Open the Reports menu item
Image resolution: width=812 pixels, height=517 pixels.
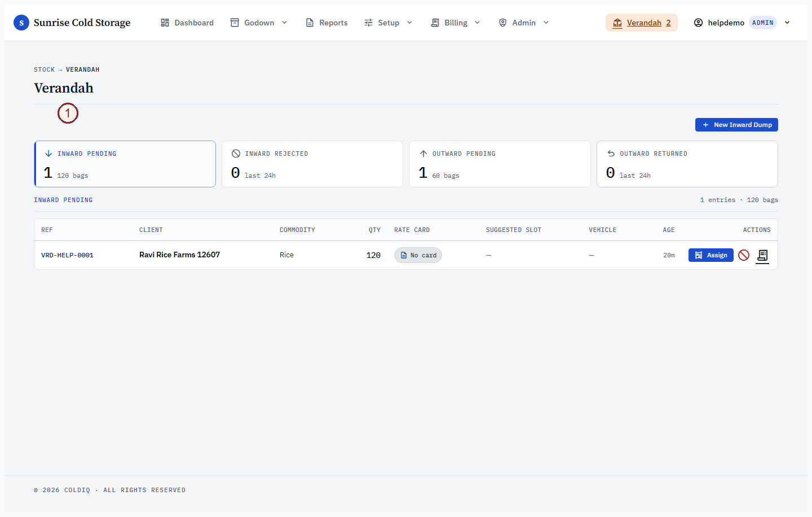point(326,23)
